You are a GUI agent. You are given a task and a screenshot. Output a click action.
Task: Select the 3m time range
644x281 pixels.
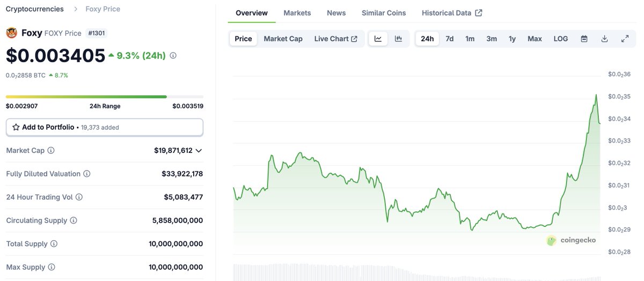tap(492, 39)
